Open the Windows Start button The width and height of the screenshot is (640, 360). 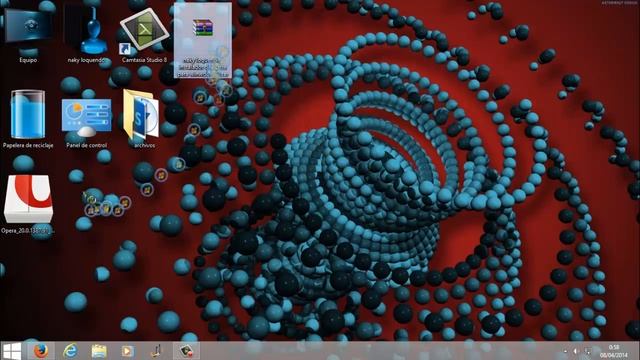[11, 351]
